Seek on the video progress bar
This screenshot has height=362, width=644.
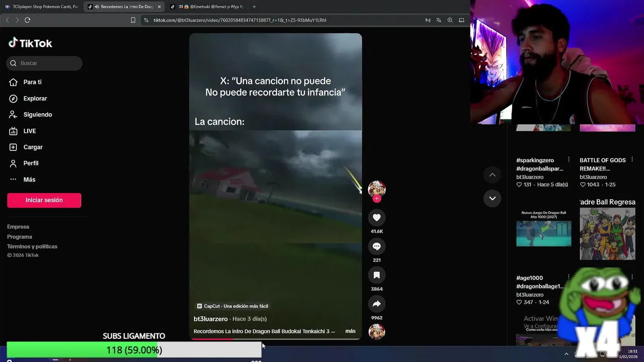(x=275, y=339)
